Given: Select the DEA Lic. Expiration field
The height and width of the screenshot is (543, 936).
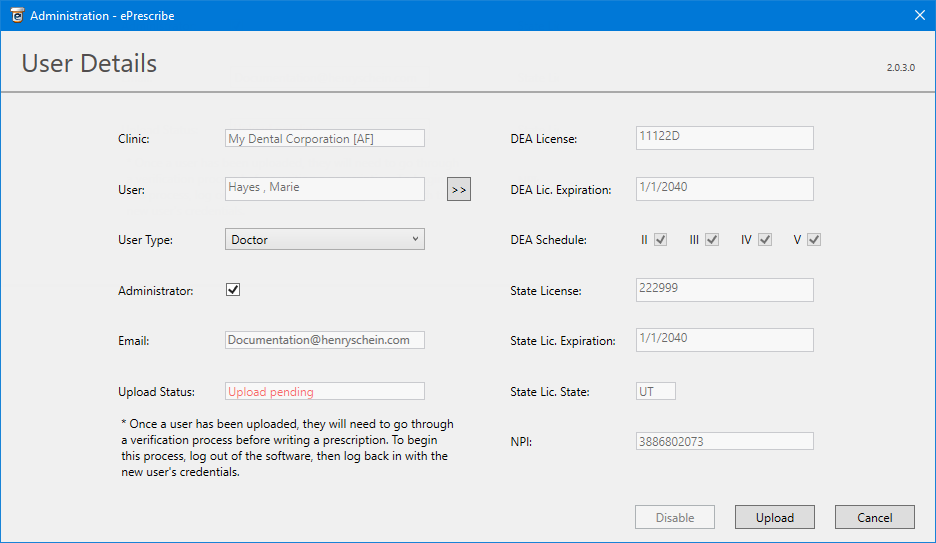Looking at the screenshot, I should pyautogui.click(x=724, y=188).
